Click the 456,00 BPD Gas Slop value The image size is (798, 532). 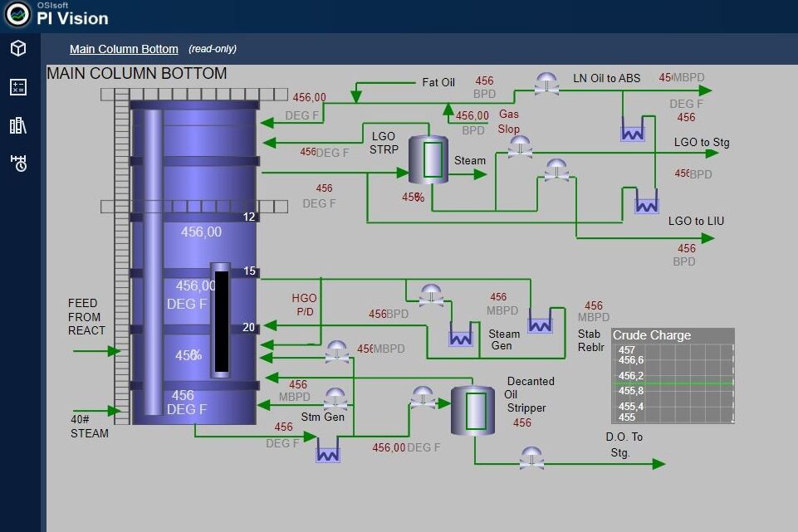click(x=472, y=116)
